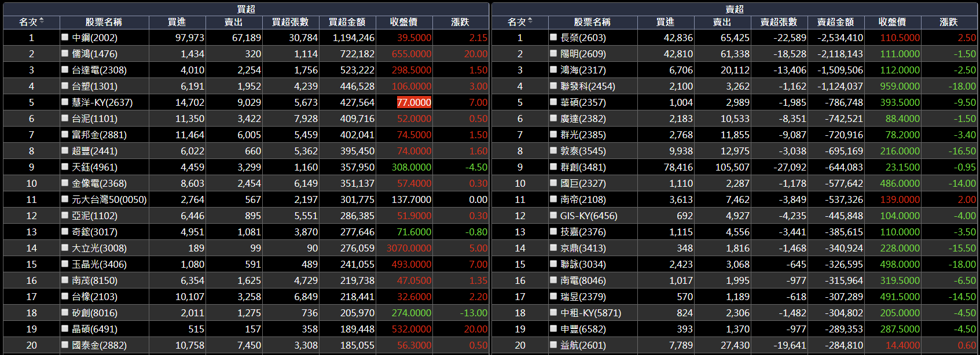The image size is (980, 355).
Task: Click the 賣超金額 column header
Action: (836, 22)
